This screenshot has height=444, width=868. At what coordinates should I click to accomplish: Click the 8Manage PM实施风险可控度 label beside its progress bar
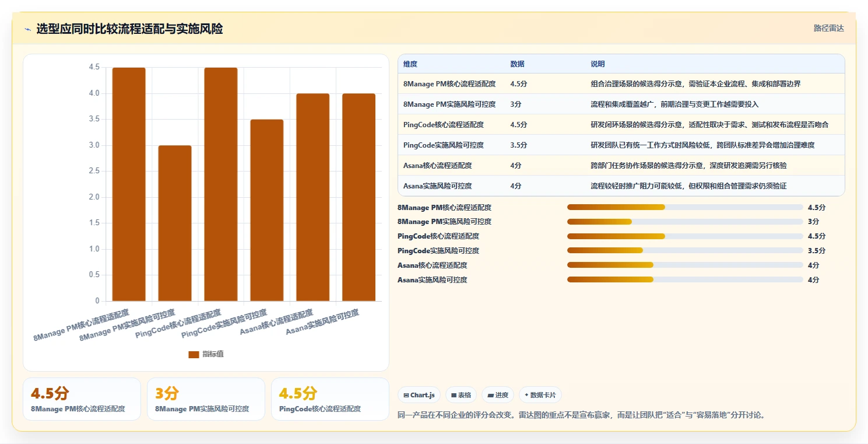pyautogui.click(x=444, y=222)
